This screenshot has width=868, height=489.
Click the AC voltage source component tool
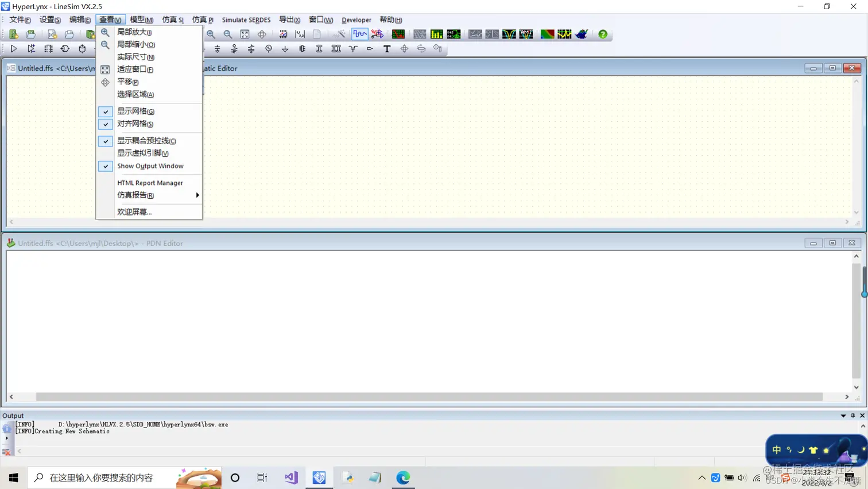coord(269,49)
